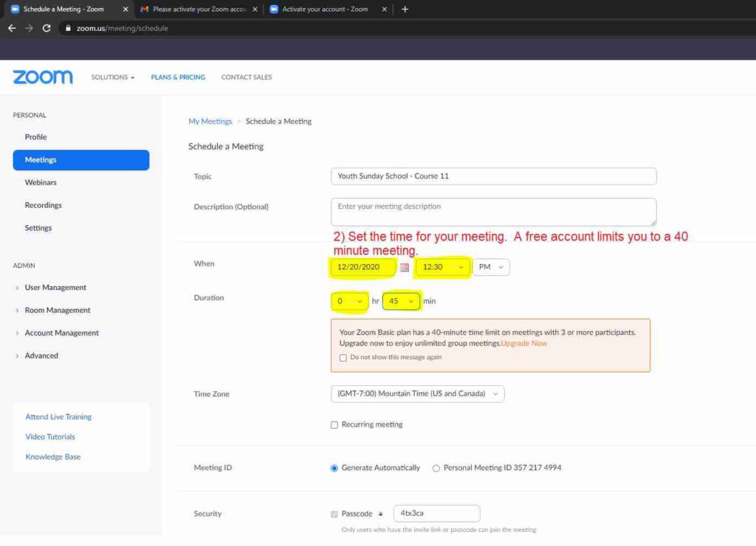Close the Schedule a Meeting tab

coord(126,9)
